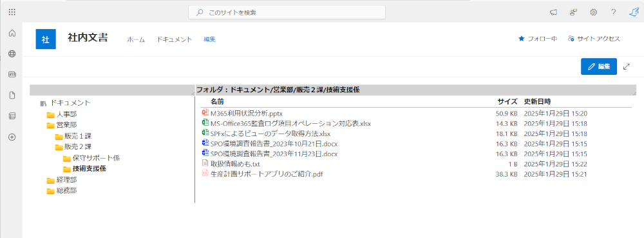
Task: Sort by the 更新日時 column header
Action: click(x=538, y=101)
